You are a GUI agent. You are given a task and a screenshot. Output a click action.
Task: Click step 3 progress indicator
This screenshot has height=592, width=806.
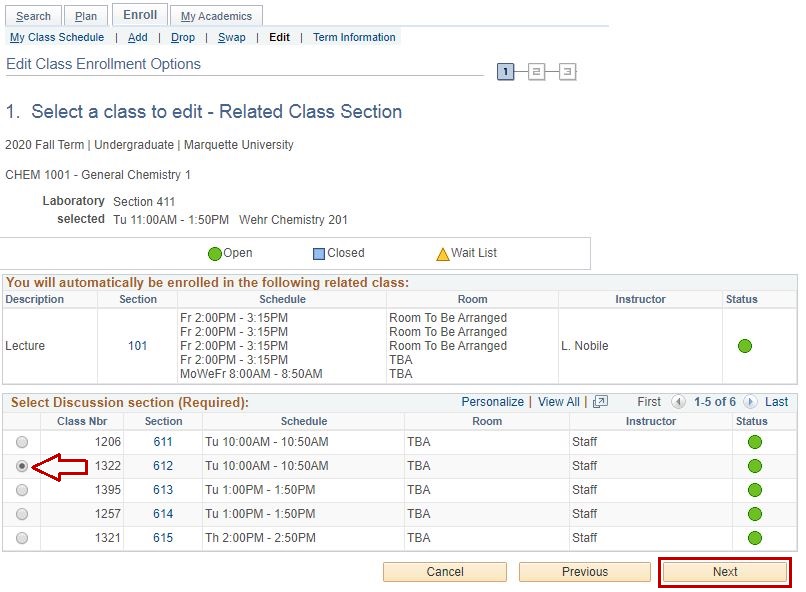567,72
